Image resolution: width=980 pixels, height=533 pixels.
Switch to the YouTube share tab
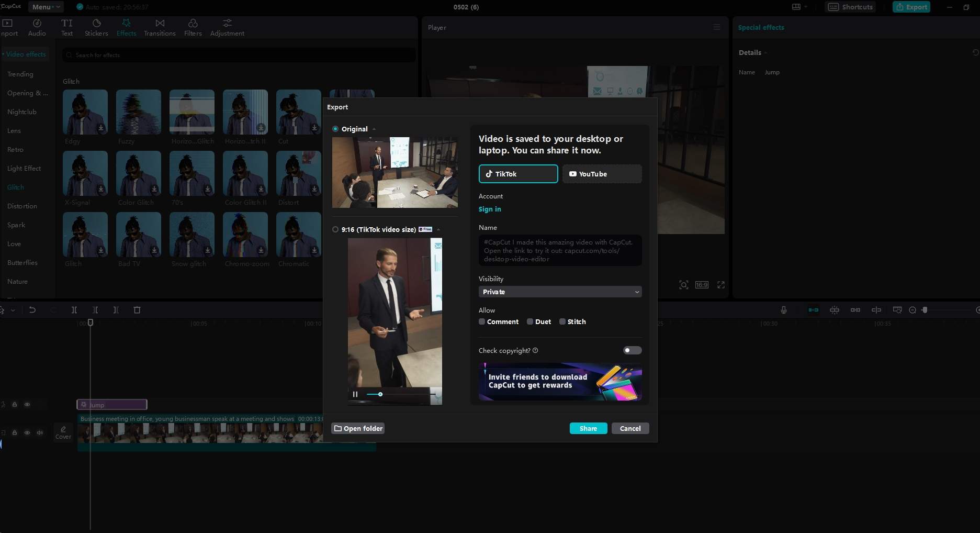coord(602,174)
